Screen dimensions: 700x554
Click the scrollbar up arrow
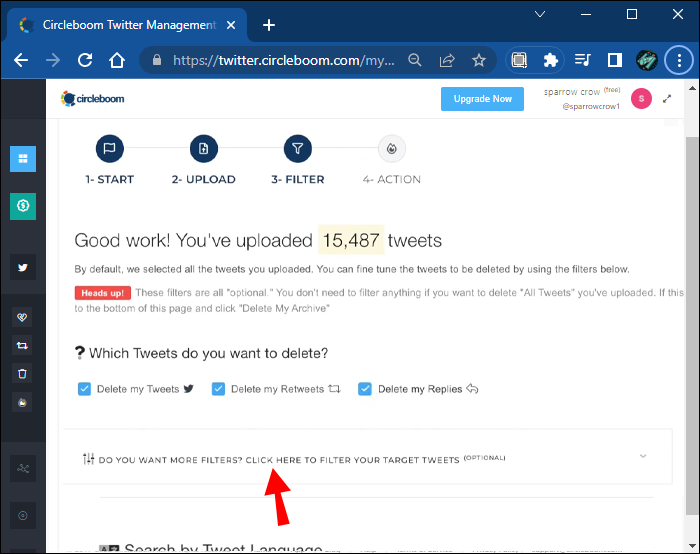click(x=692, y=87)
